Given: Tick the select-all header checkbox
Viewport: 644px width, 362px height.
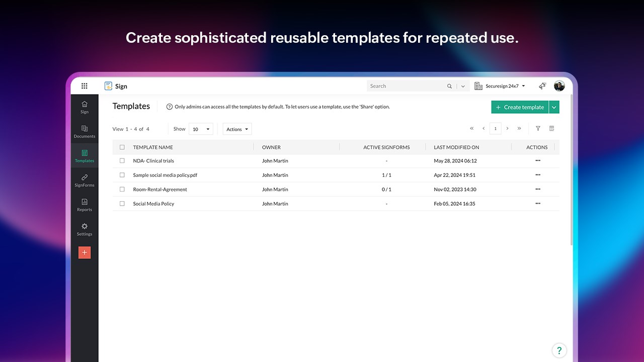Looking at the screenshot, I should click(x=122, y=147).
